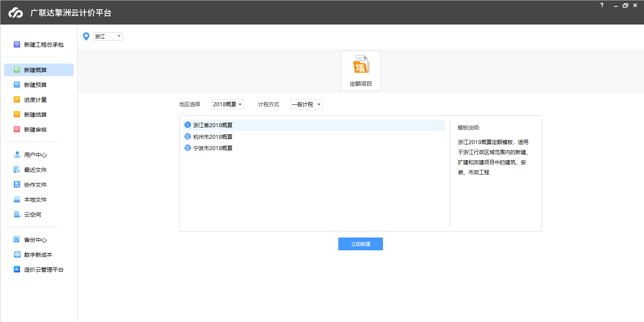Open 最近文件 recent files

click(x=35, y=170)
